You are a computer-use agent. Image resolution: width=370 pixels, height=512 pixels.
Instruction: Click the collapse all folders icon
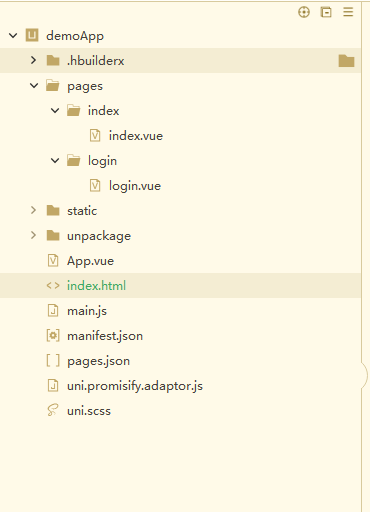[326, 12]
